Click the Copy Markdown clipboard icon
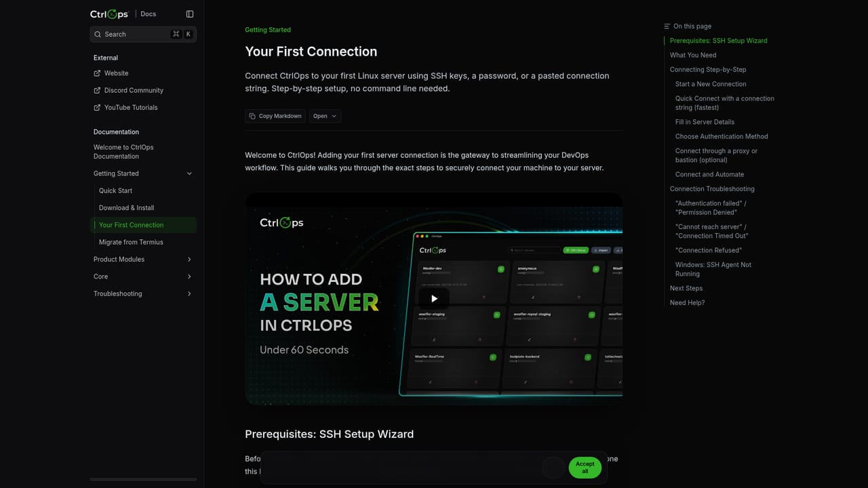 click(252, 116)
